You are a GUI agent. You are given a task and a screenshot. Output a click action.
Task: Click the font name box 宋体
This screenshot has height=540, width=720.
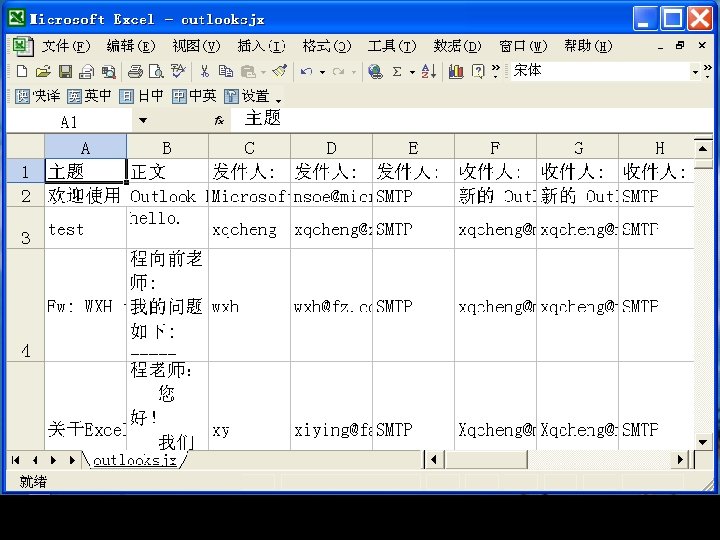(601, 71)
